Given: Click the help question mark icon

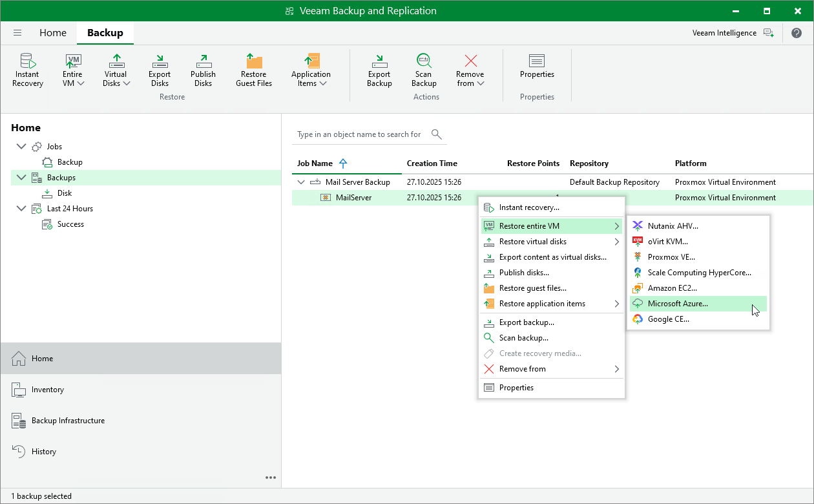Looking at the screenshot, I should click(x=797, y=32).
